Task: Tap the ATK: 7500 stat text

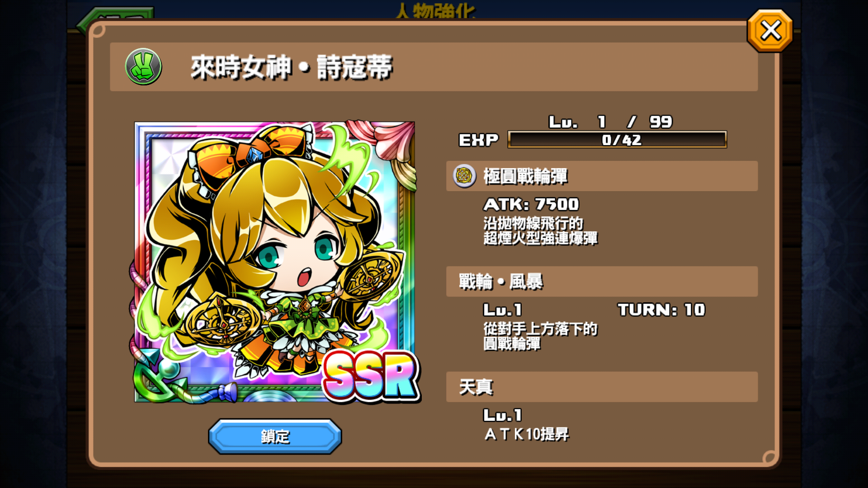Action: point(531,204)
